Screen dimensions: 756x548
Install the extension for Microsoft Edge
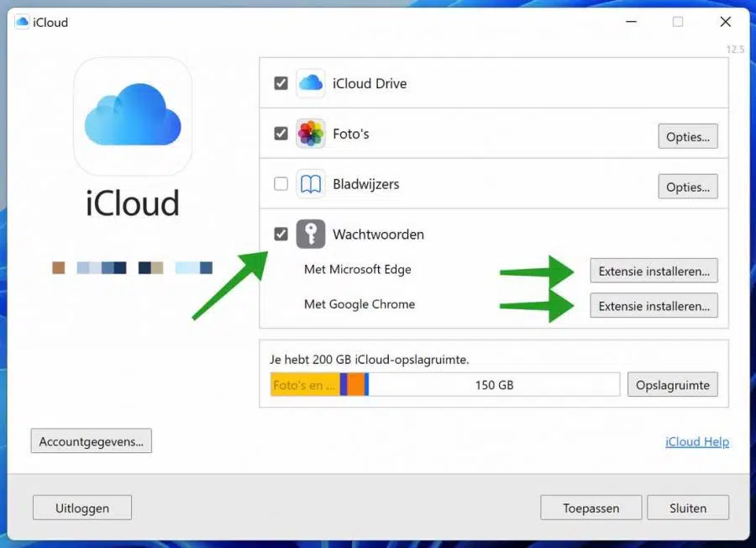point(654,271)
